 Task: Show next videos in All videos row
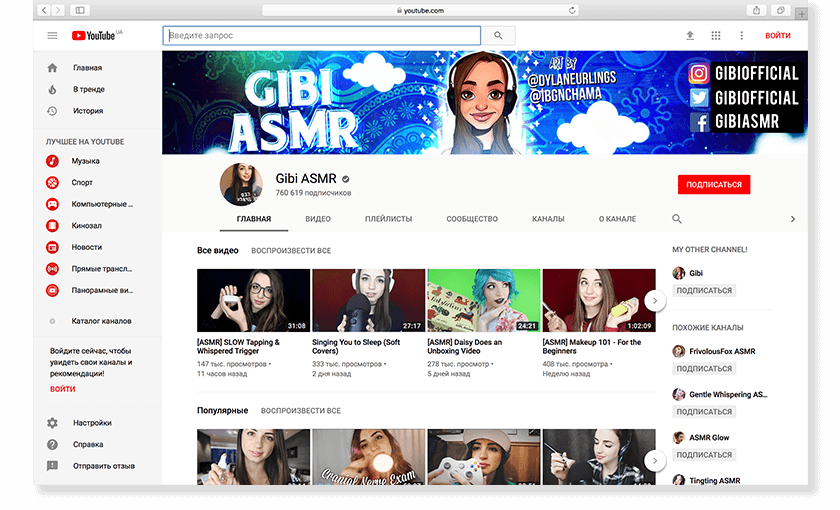point(655,300)
